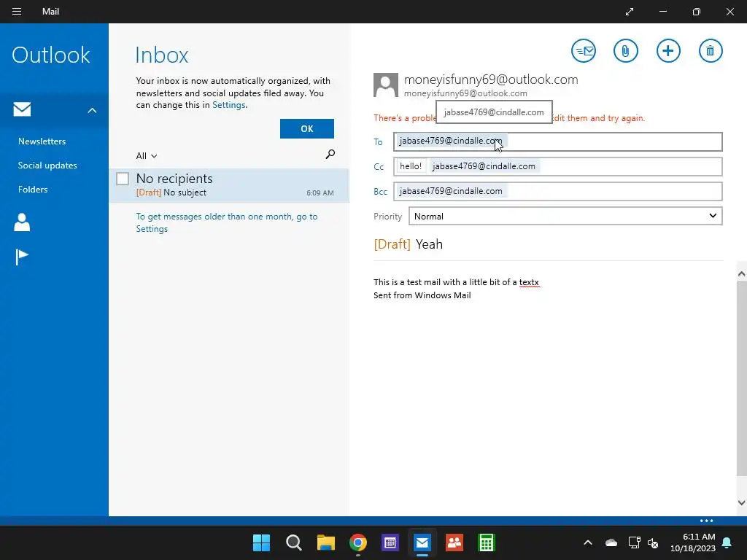Select hello! chip in Cc field
This screenshot has height=560, width=747.
[411, 166]
